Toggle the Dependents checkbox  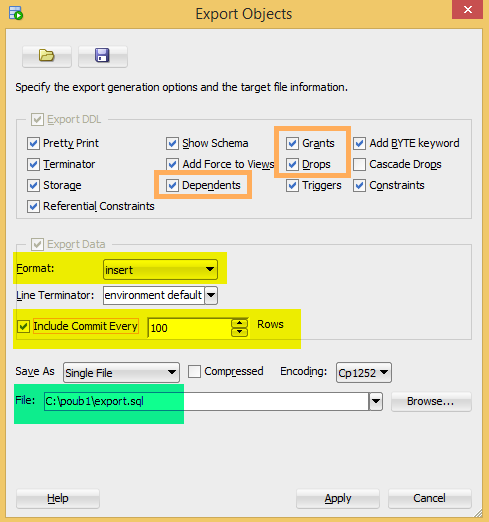tap(172, 185)
